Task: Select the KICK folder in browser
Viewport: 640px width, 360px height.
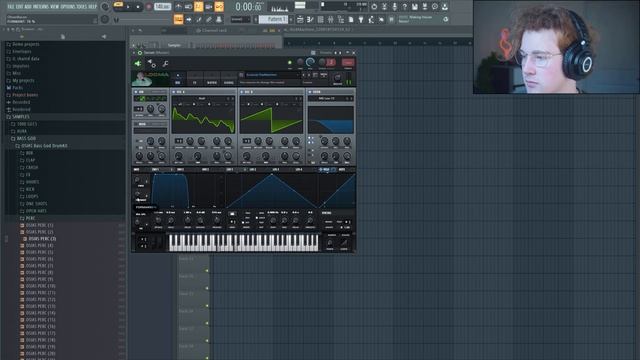Action: (30, 189)
